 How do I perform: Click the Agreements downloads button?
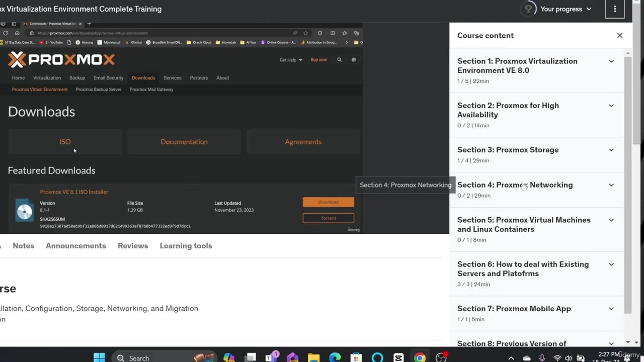(x=303, y=142)
